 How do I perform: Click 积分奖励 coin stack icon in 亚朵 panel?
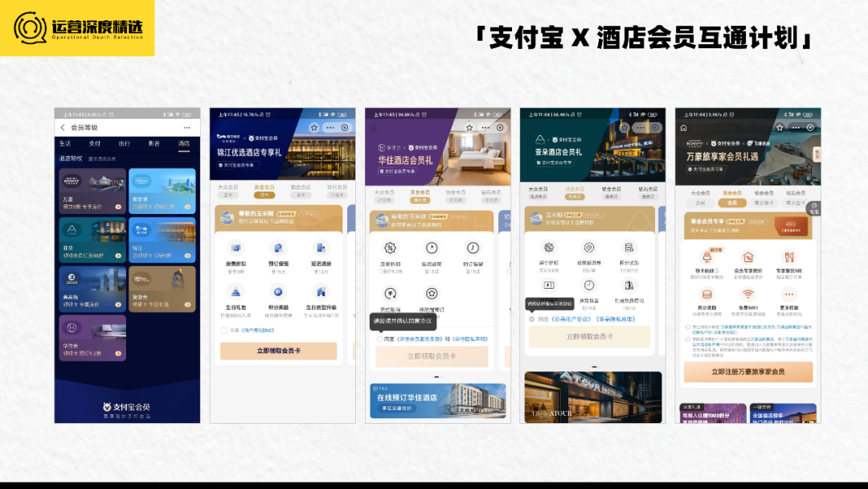pyautogui.click(x=628, y=248)
